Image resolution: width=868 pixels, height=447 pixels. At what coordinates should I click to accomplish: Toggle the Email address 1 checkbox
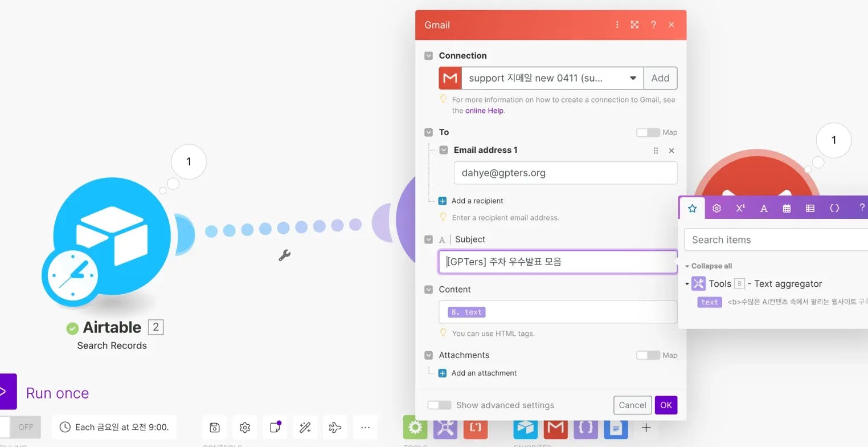(x=444, y=150)
